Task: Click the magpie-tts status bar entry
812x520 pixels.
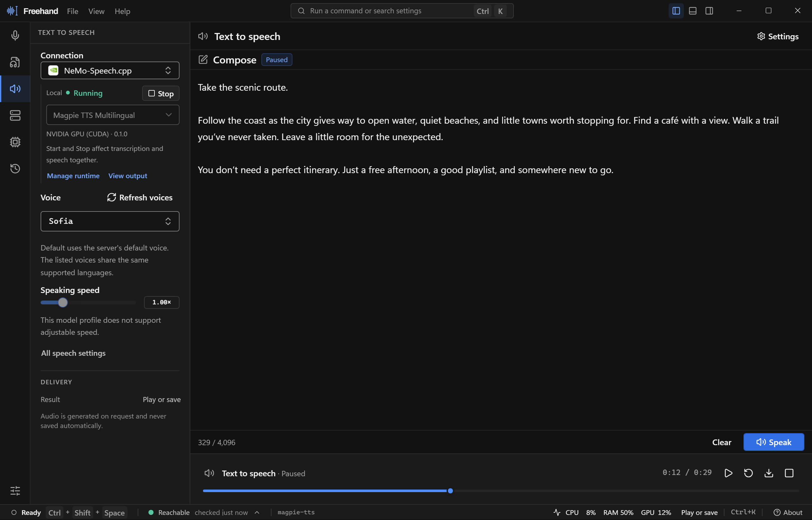Action: coord(296,512)
